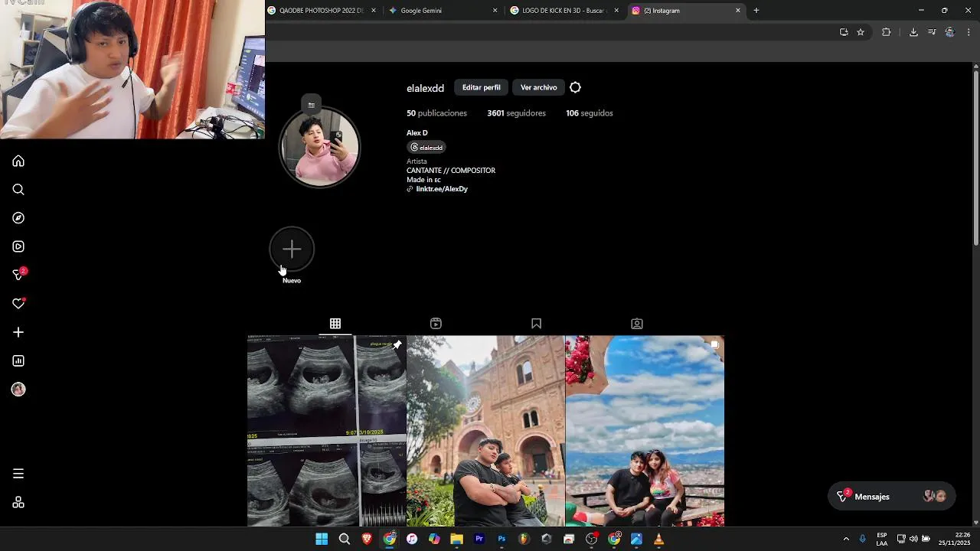980x551 pixels.
Task: Open the linktr.ee/AlexDy link
Action: point(442,189)
